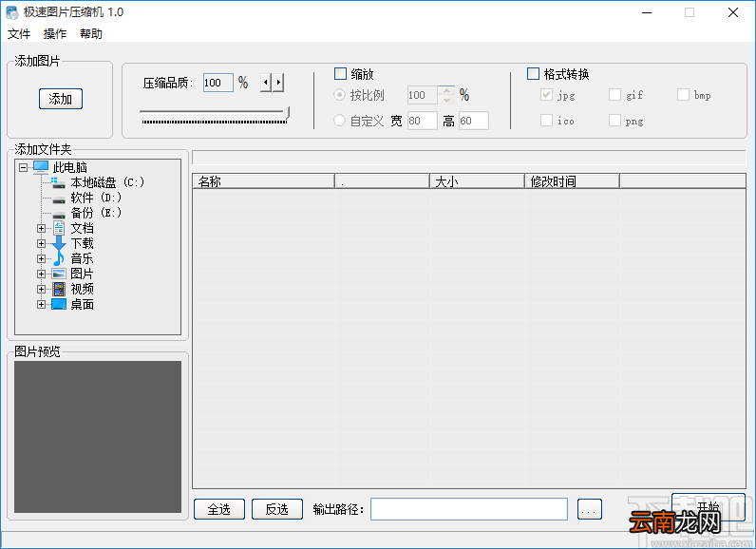Collapse the 此电脑 tree node

[23, 168]
